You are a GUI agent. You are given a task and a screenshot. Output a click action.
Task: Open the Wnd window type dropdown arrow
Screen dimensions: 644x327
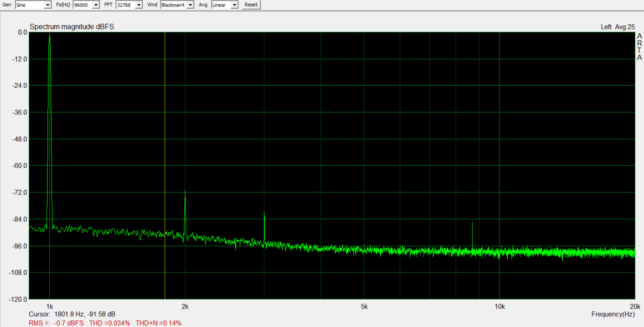pyautogui.click(x=190, y=5)
